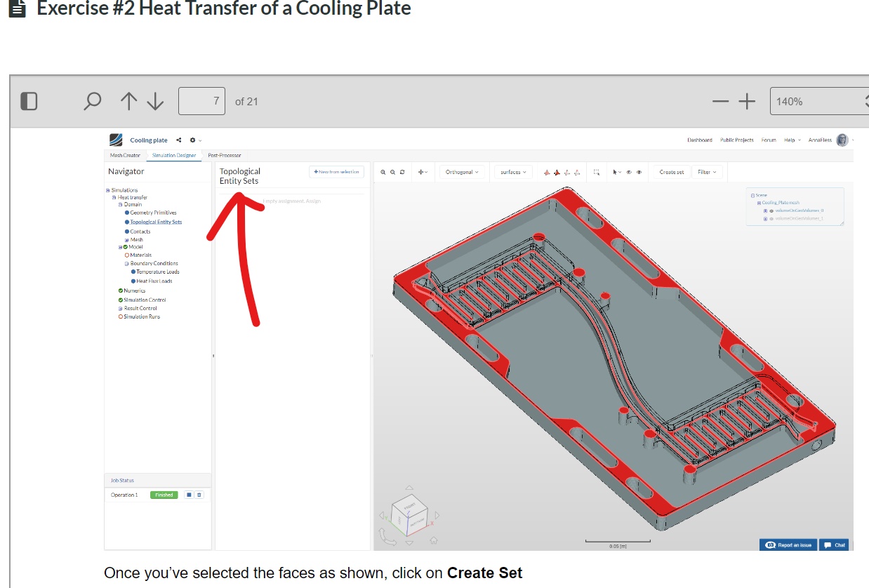Screen dimensions: 869x588
Task: Click the first eye visibility icon in toolbar
Action: click(629, 172)
